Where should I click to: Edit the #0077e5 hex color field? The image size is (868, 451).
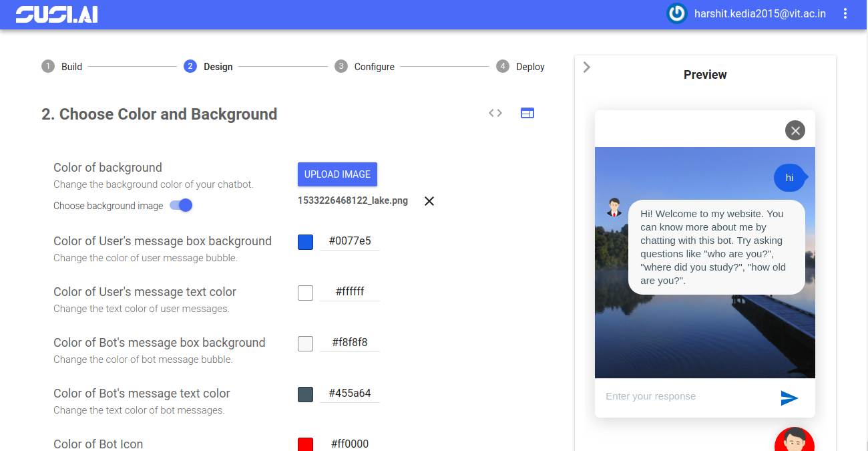pos(350,241)
